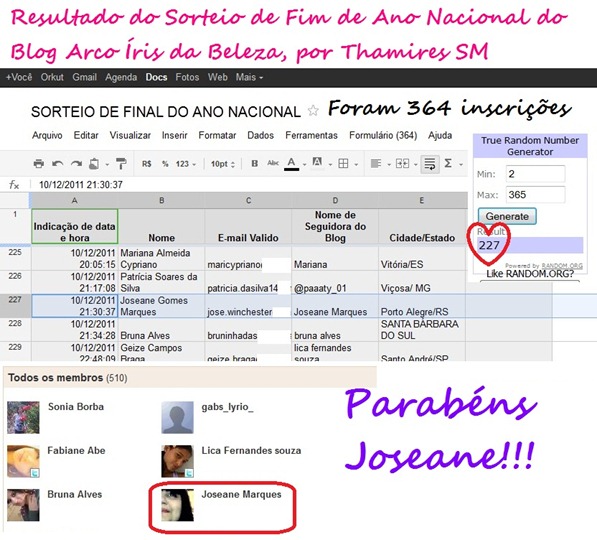Open the Dados menu

[x=260, y=135]
